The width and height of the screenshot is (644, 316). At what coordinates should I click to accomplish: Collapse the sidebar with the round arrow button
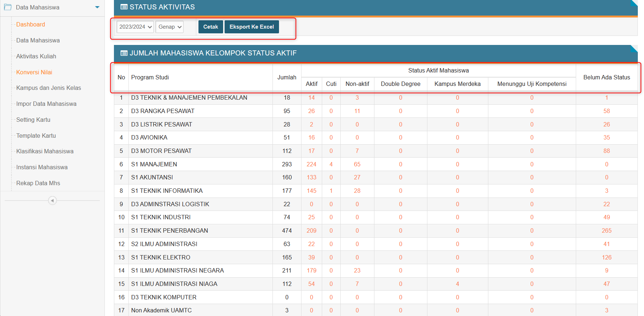click(x=52, y=200)
